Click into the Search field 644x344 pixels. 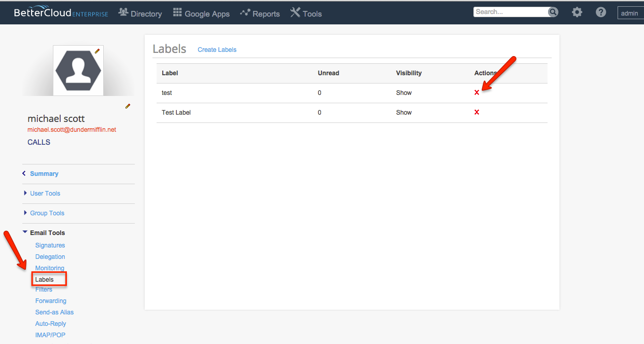pos(511,12)
